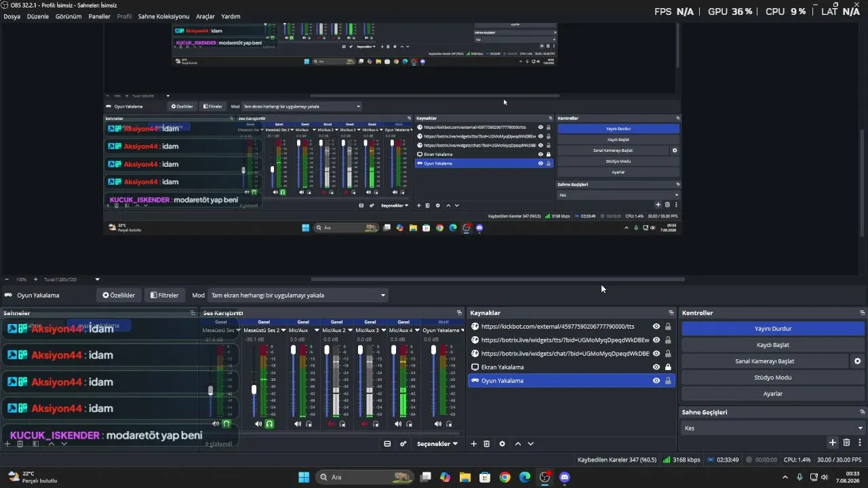Mute the Mic/Aux channel
The image size is (868, 488).
(298, 424)
